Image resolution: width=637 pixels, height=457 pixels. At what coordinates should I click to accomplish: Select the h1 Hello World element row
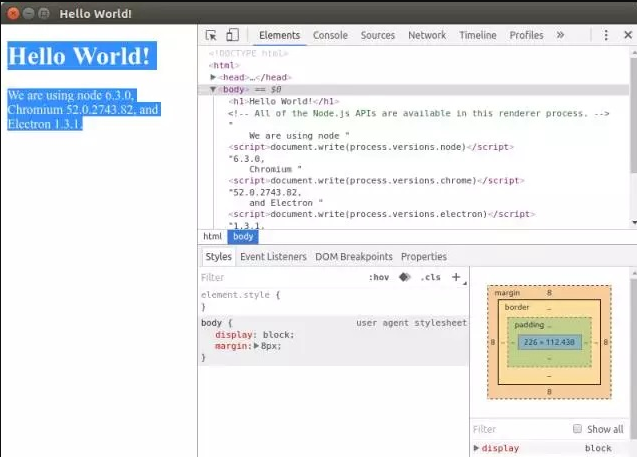tap(284, 101)
